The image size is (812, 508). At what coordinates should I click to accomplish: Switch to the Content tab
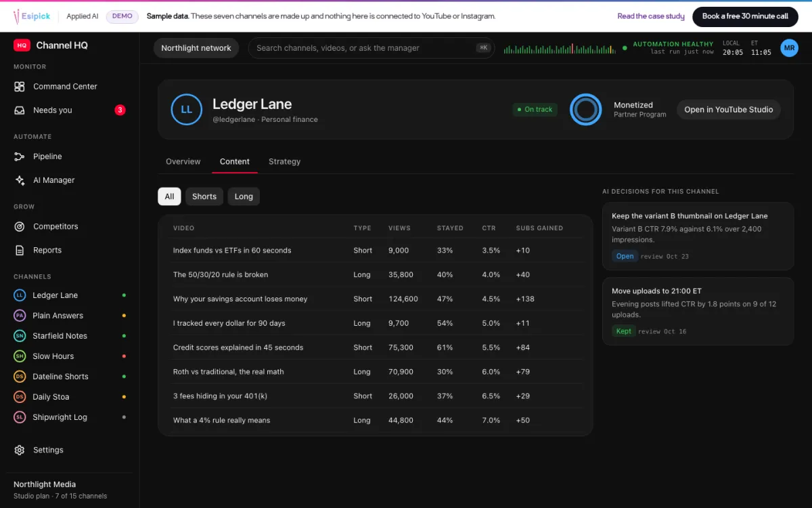click(x=235, y=162)
